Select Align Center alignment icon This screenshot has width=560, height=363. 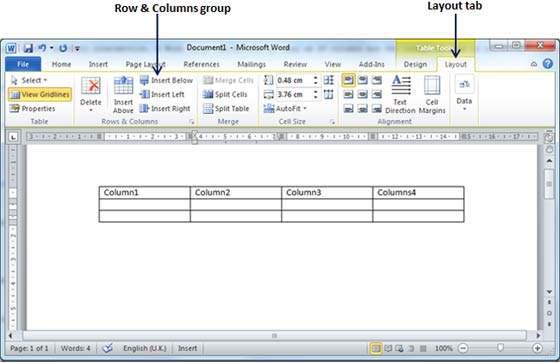click(x=362, y=94)
